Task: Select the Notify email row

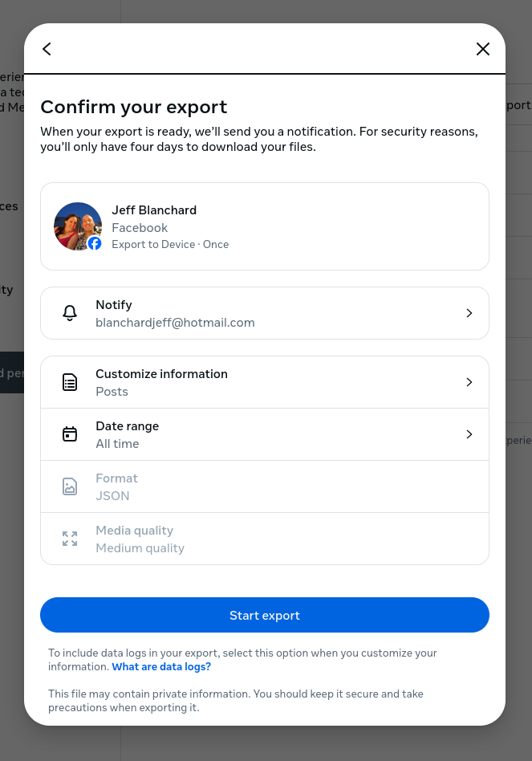Action: click(265, 313)
